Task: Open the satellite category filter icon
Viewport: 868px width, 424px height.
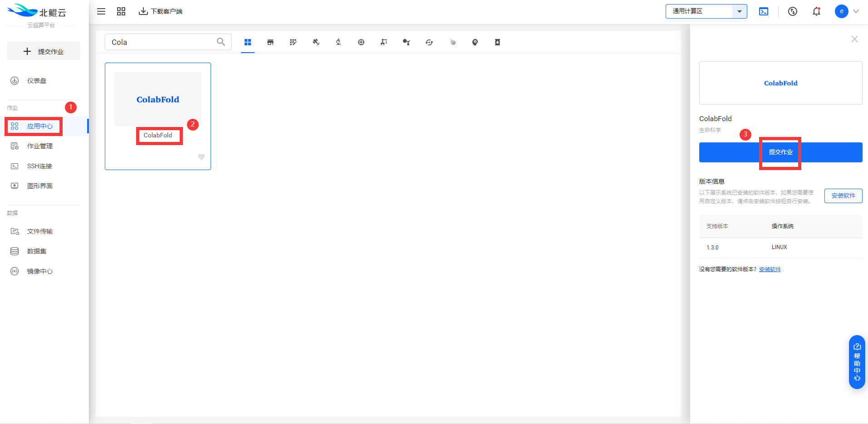Action: pyautogui.click(x=316, y=42)
